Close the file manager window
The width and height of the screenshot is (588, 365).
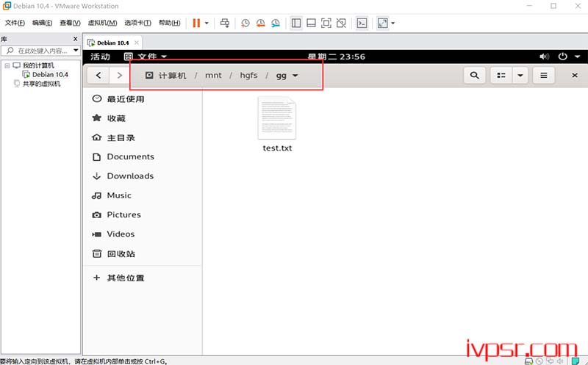point(575,76)
